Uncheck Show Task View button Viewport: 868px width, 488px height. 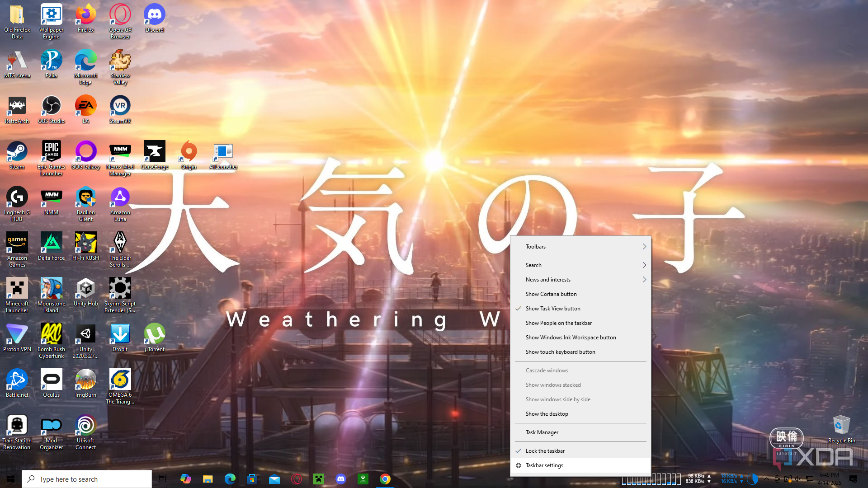pos(580,309)
